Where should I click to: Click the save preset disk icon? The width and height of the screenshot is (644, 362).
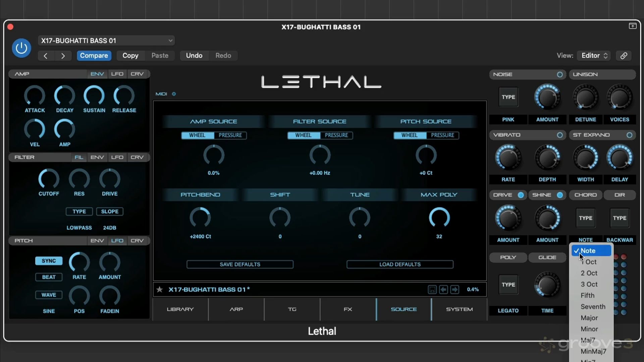(x=432, y=289)
